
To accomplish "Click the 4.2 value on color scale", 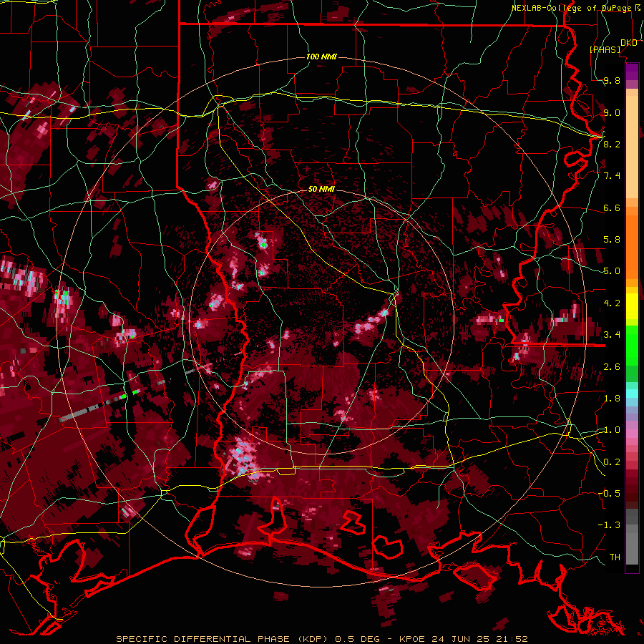I will tap(612, 303).
